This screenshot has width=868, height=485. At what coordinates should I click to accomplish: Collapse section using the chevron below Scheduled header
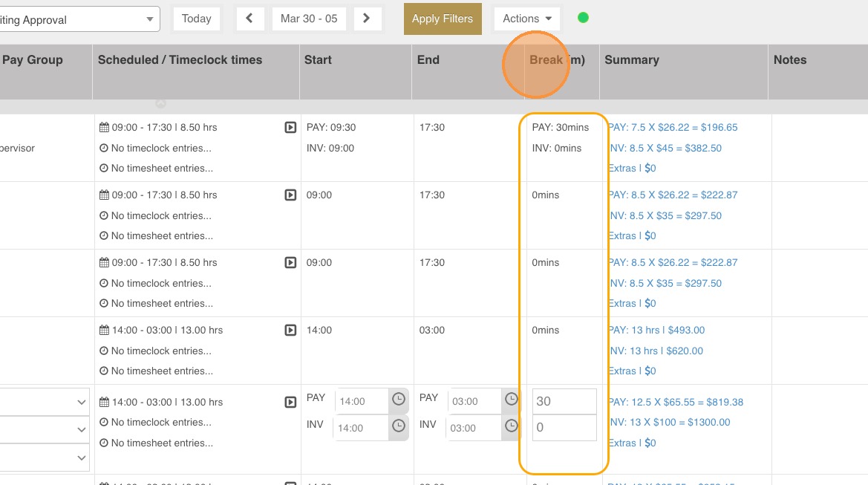(x=161, y=104)
